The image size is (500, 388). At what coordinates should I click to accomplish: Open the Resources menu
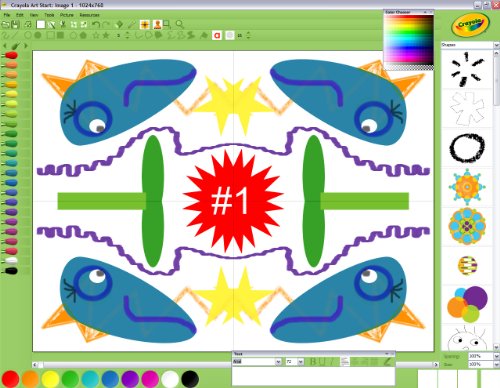click(89, 15)
